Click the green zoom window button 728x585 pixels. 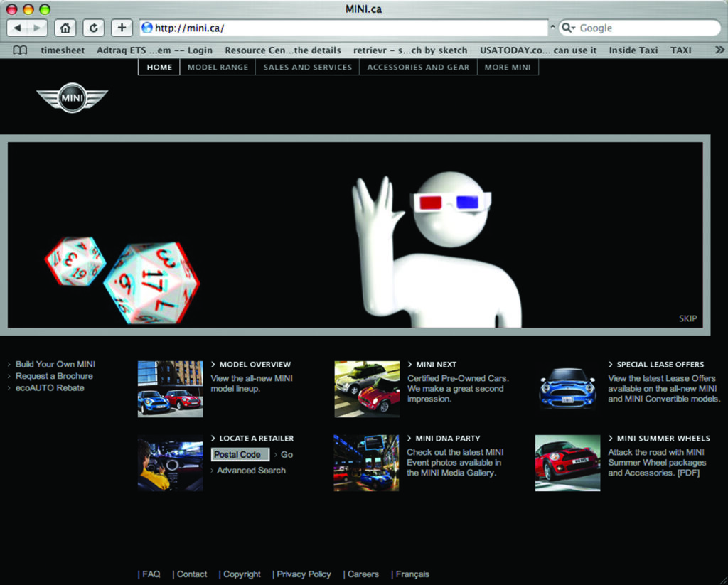(x=45, y=9)
